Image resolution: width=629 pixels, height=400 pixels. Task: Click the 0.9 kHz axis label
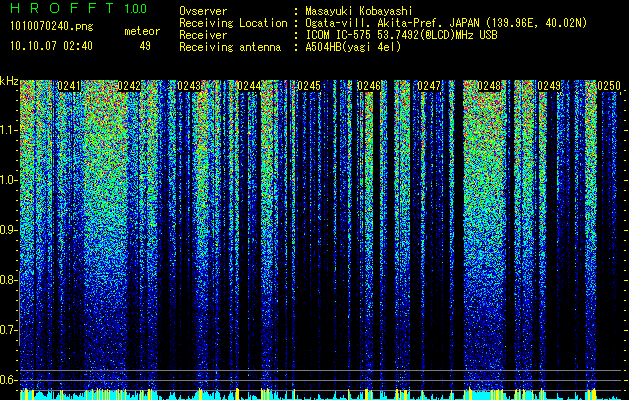[x=7, y=230]
